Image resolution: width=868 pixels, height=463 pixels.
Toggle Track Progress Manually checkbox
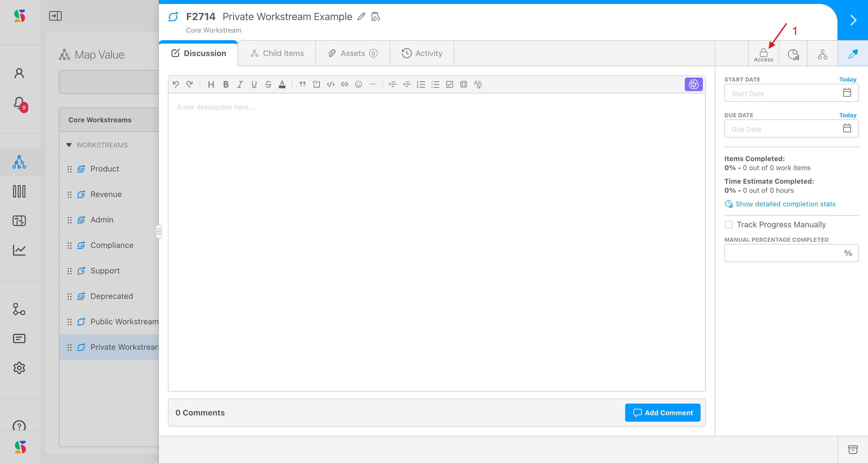729,225
